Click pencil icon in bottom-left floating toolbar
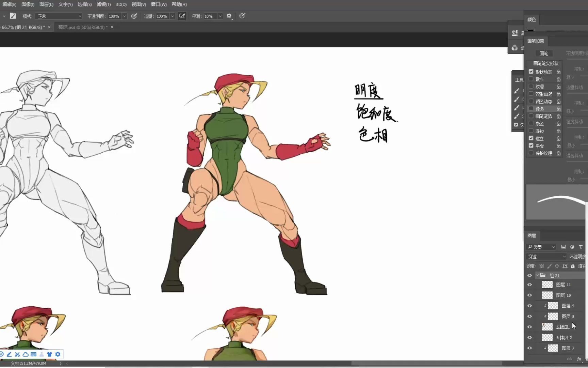 coord(9,354)
